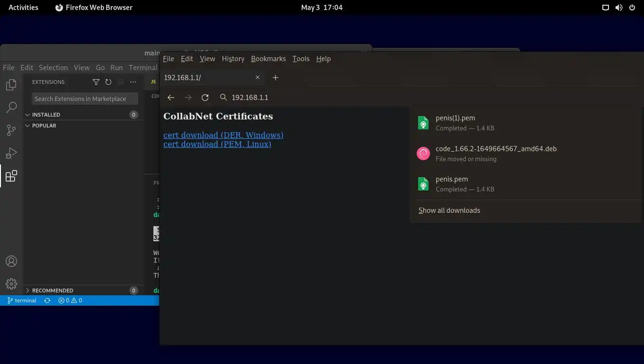This screenshot has height=364, width=644.
Task: Refresh the extensions list
Action: (108, 82)
